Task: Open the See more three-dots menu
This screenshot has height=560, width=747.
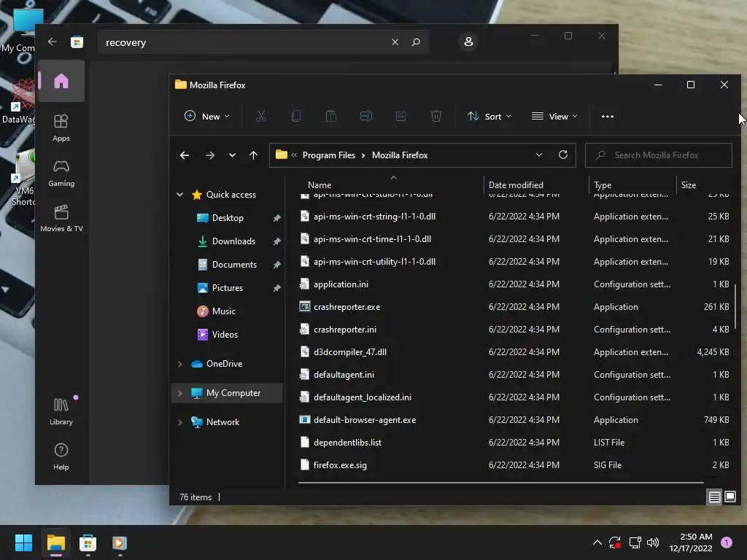Action: point(608,116)
